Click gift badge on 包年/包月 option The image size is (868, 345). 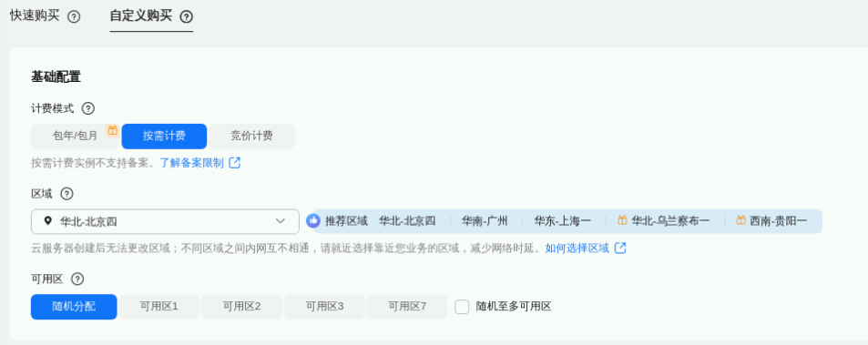[112, 130]
